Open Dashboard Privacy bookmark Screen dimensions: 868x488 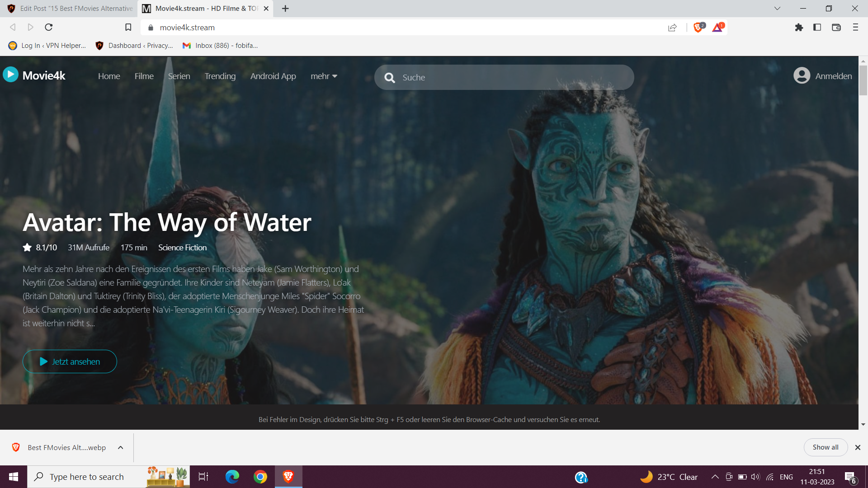tap(134, 46)
